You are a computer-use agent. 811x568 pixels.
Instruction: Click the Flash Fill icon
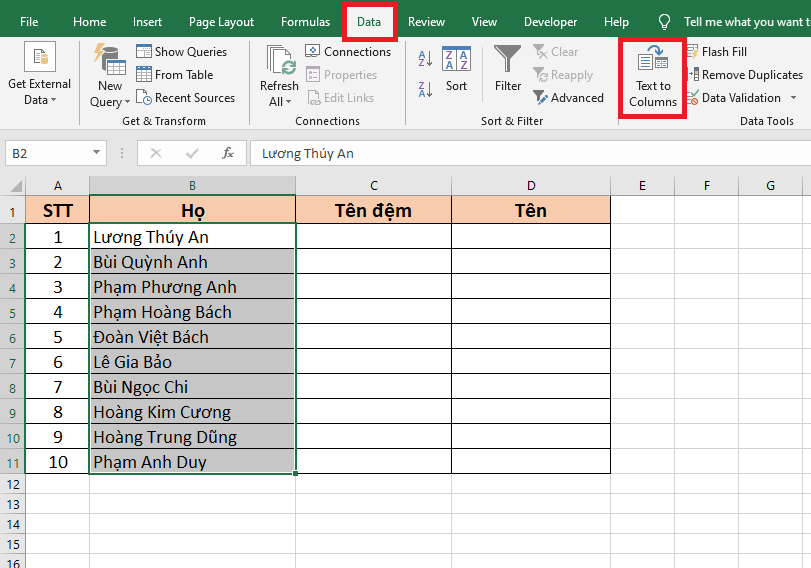click(692, 52)
